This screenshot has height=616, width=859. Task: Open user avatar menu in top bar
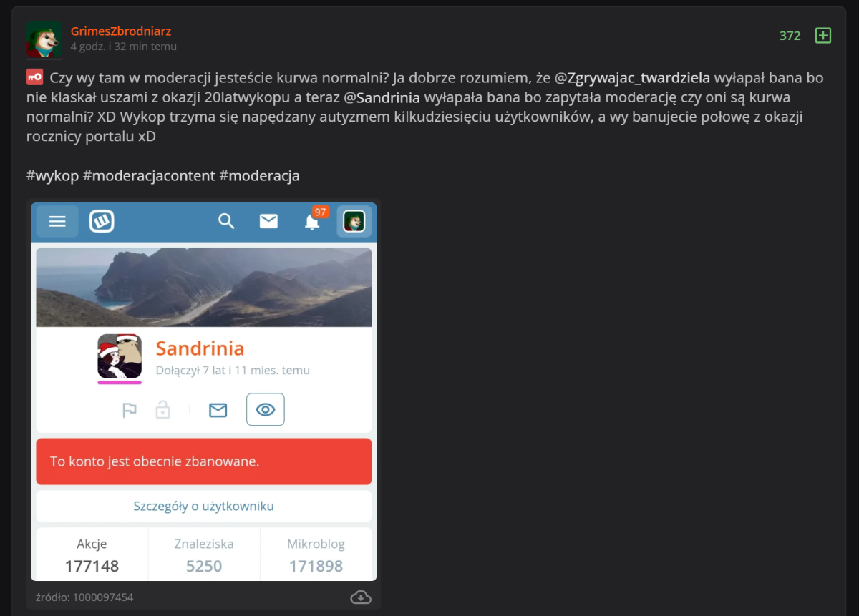point(354,221)
